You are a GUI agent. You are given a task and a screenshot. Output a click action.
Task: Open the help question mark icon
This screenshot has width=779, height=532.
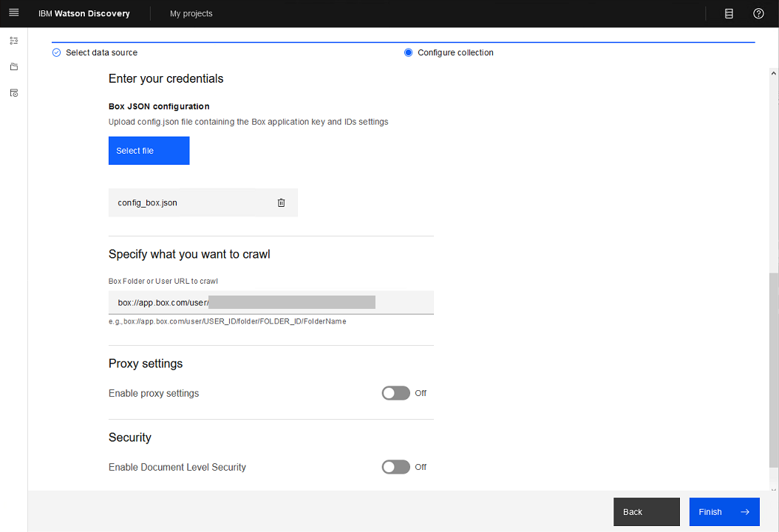click(x=758, y=13)
